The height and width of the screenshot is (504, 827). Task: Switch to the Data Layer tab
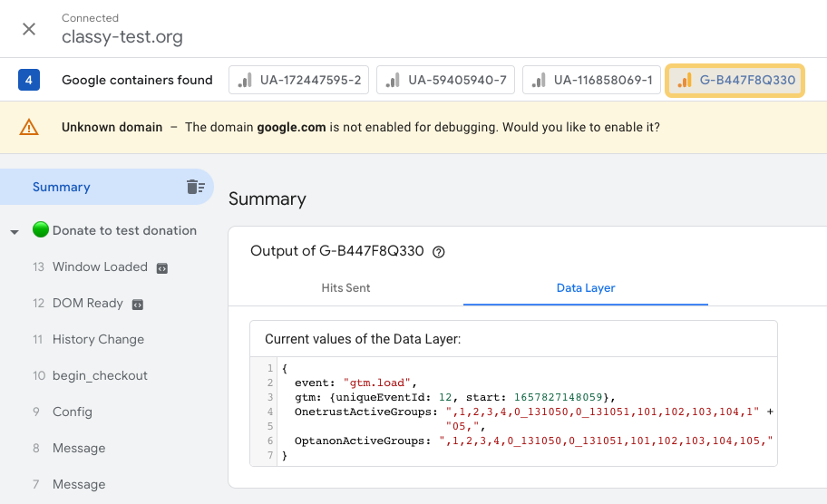tap(586, 288)
